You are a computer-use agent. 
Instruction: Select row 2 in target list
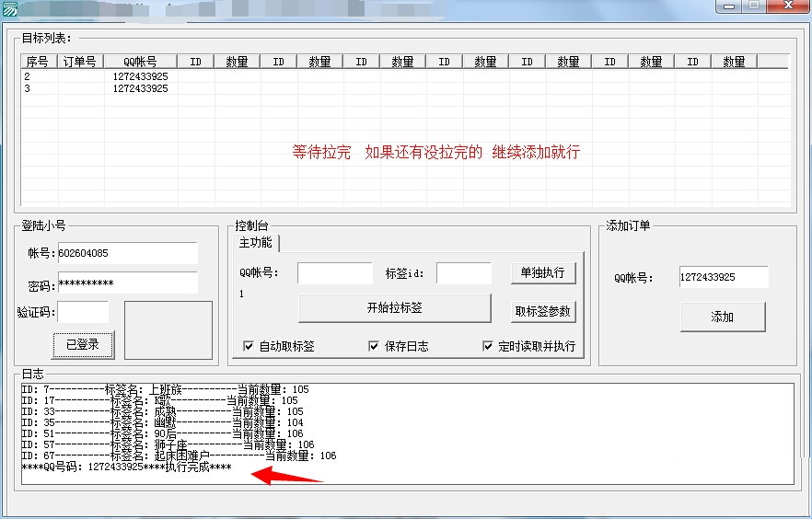point(405,76)
